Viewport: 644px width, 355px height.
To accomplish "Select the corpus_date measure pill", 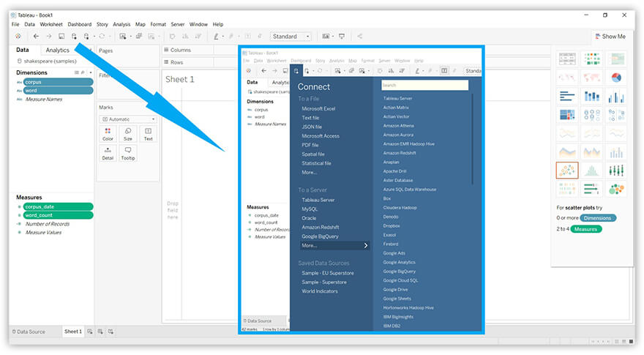I will coord(58,206).
